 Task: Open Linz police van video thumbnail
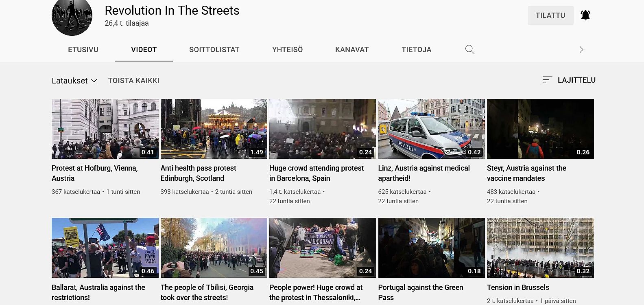(x=432, y=129)
